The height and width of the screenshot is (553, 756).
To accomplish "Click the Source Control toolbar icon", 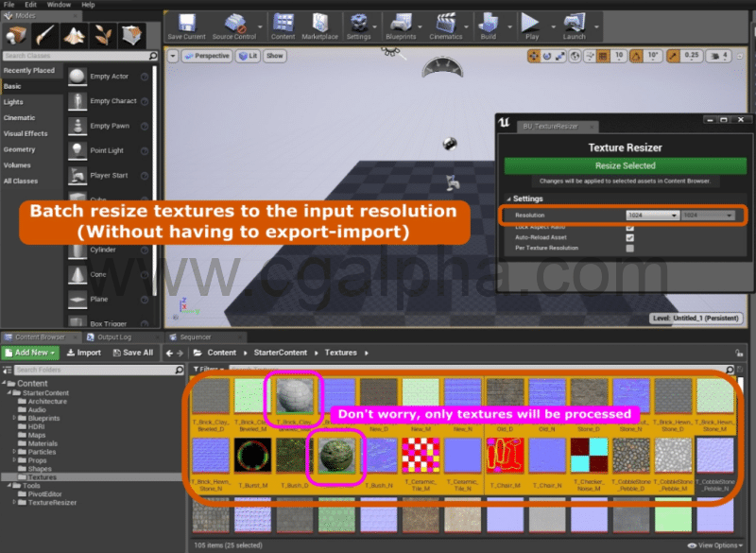I will click(x=235, y=24).
